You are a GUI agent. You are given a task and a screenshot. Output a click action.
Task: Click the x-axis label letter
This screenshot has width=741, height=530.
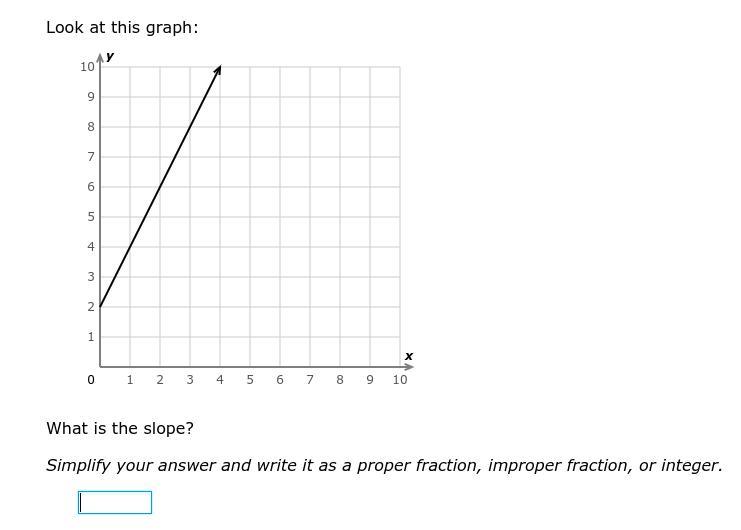409,356
